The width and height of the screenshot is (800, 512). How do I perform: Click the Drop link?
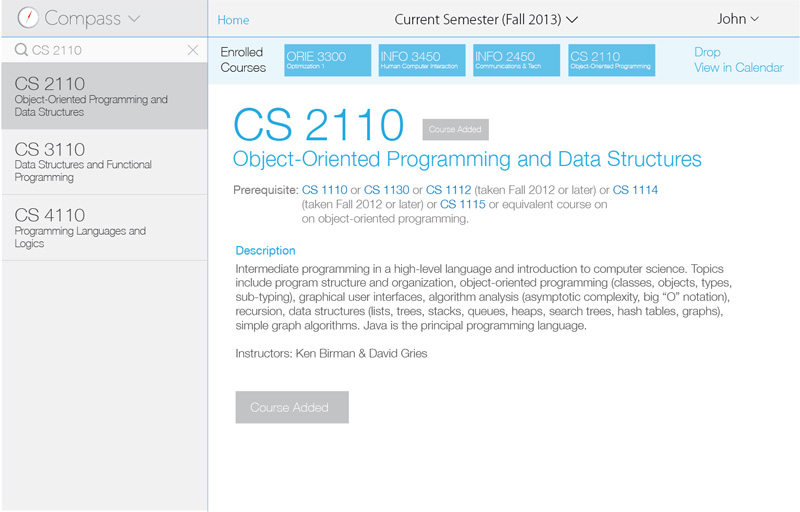tap(707, 52)
